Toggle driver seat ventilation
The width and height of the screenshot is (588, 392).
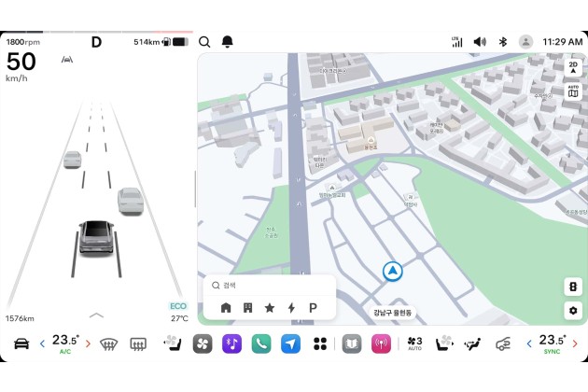point(172,344)
